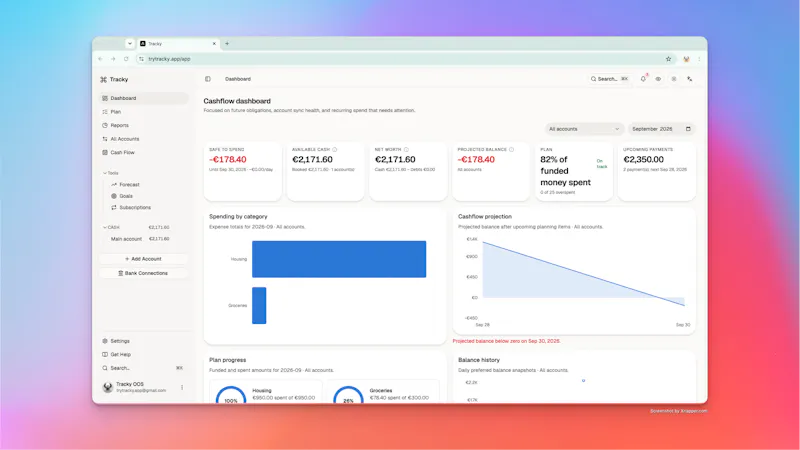Open Settings in the sidebar
The height and width of the screenshot is (450, 800).
pyautogui.click(x=143, y=341)
